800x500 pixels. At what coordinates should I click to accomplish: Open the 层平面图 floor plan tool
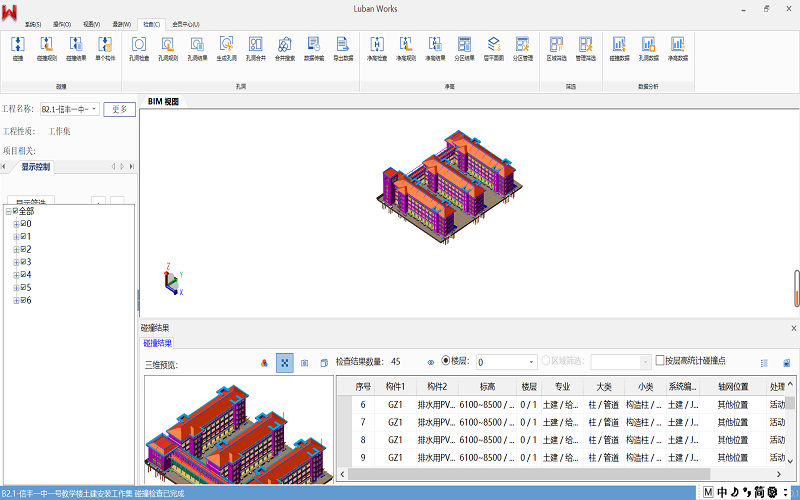[493, 48]
